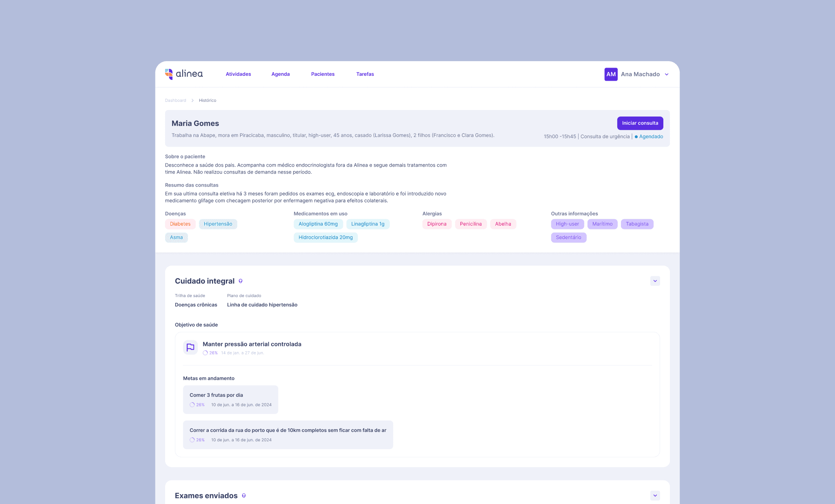835x504 pixels.
Task: Click the flag icon of the health objective
Action: tap(190, 347)
